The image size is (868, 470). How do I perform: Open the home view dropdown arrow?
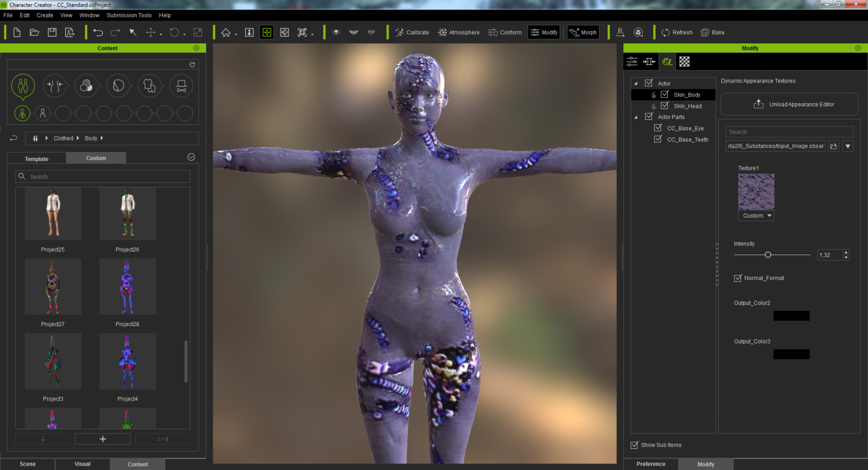pyautogui.click(x=236, y=34)
